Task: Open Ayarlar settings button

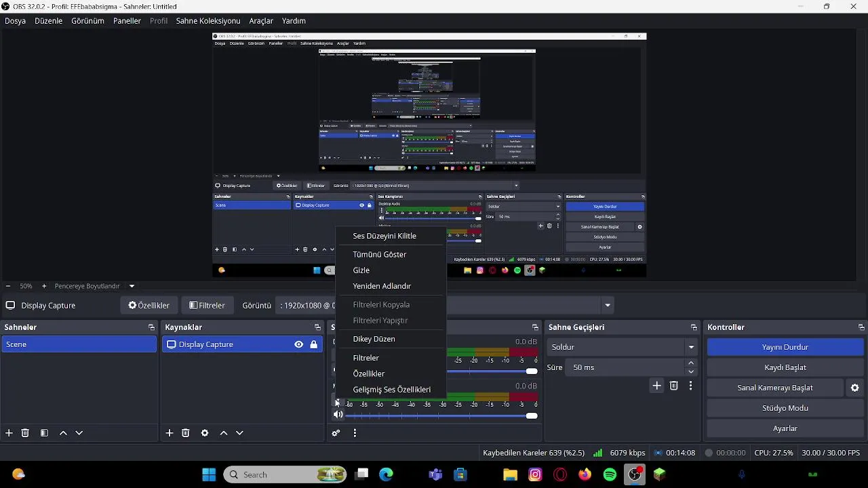Action: coord(785,428)
